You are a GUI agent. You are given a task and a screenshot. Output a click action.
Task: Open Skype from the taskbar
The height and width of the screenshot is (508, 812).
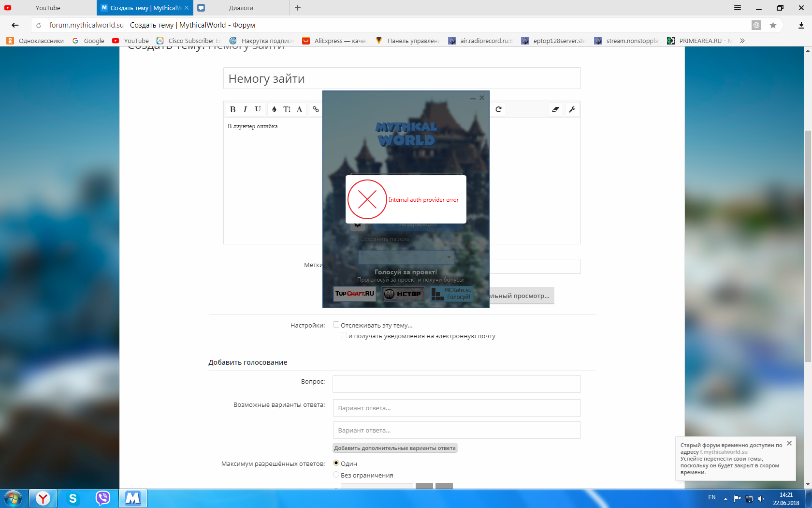pyautogui.click(x=73, y=498)
